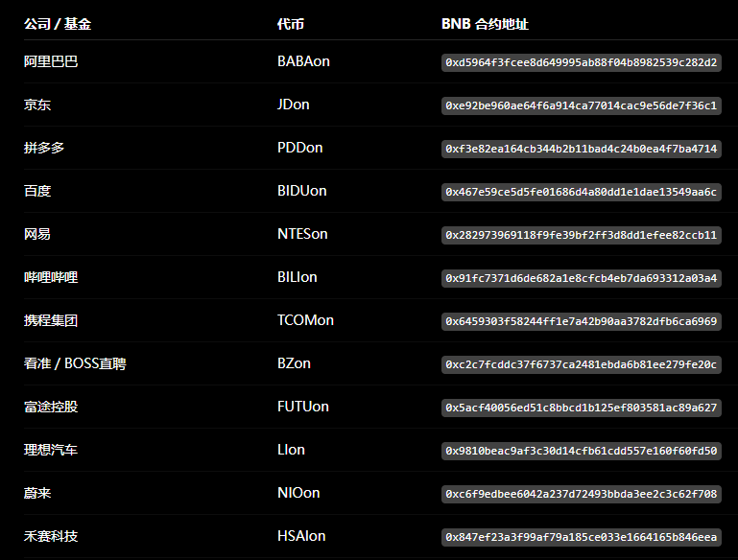Click the address starting 0x91fc7371

[x=582, y=278]
